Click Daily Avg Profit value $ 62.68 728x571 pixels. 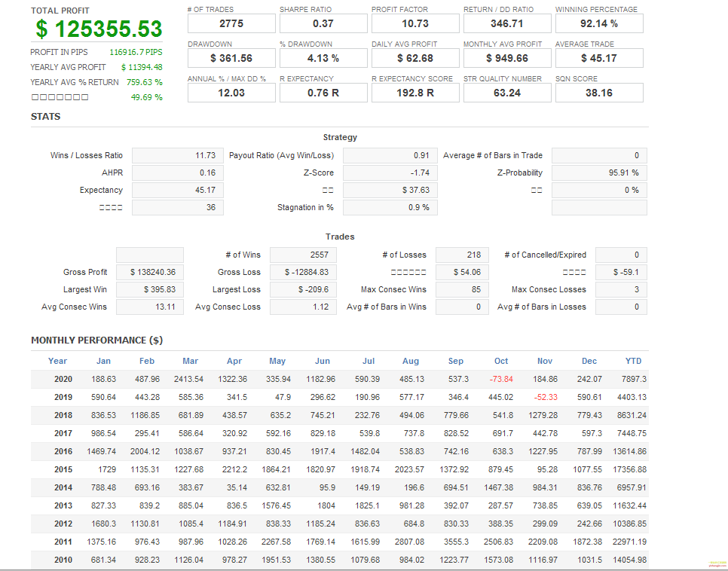[x=415, y=58]
